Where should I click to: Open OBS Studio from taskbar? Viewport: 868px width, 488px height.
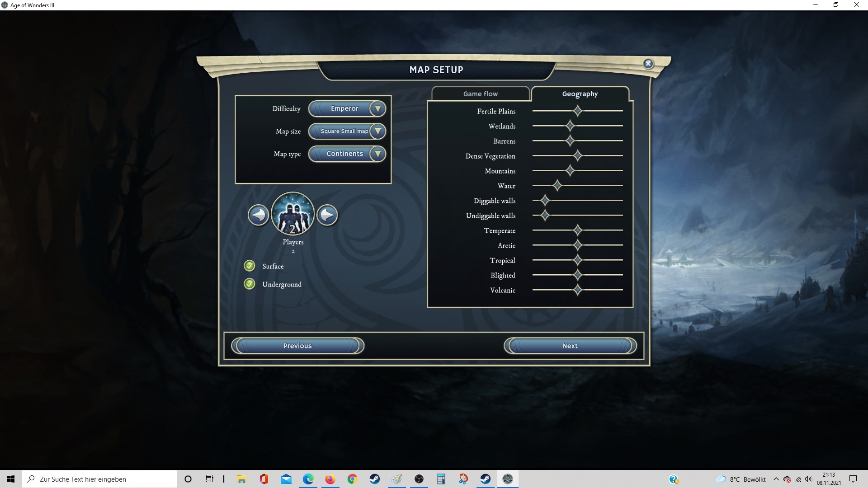[x=419, y=479]
